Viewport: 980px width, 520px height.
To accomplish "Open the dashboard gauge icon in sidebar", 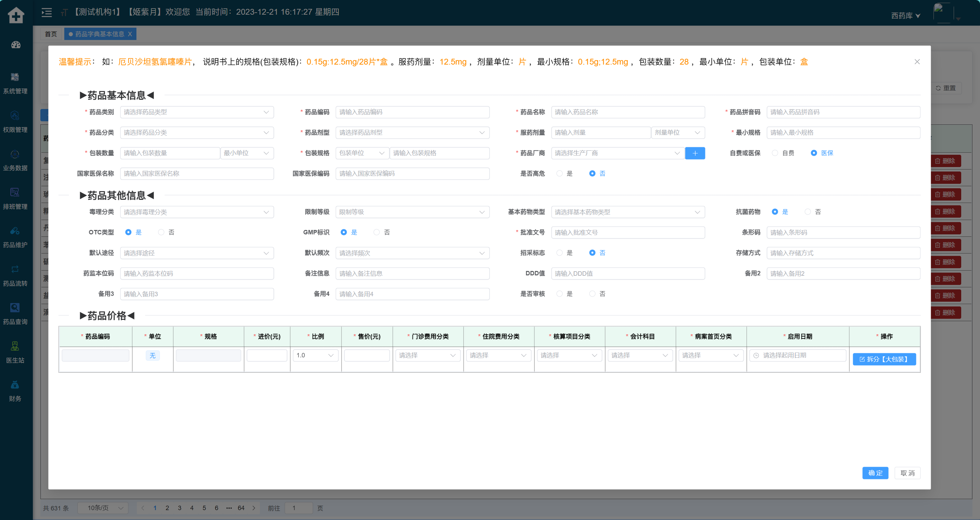I will 16,45.
